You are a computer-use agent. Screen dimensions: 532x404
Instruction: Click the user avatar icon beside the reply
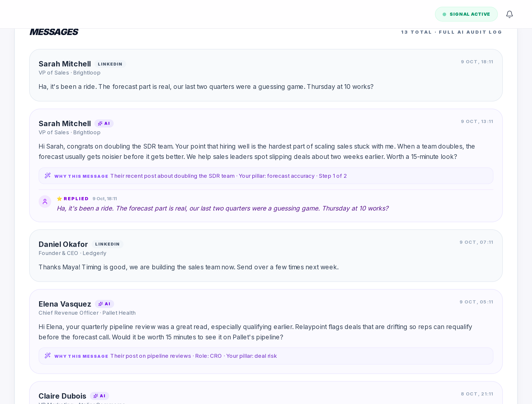[45, 202]
